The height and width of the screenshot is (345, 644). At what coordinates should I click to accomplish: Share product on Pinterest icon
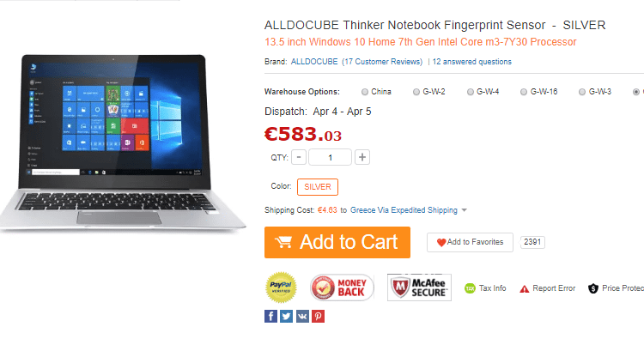click(x=318, y=316)
